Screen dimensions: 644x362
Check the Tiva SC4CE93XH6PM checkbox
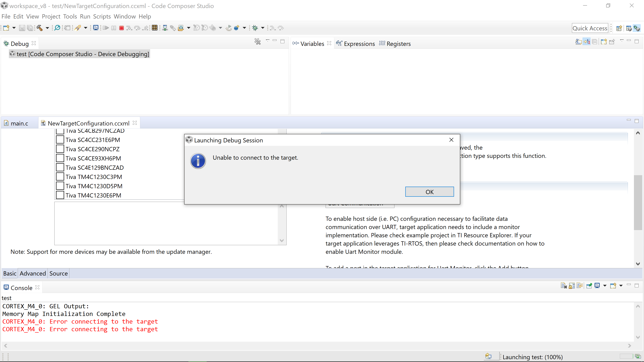(60, 158)
